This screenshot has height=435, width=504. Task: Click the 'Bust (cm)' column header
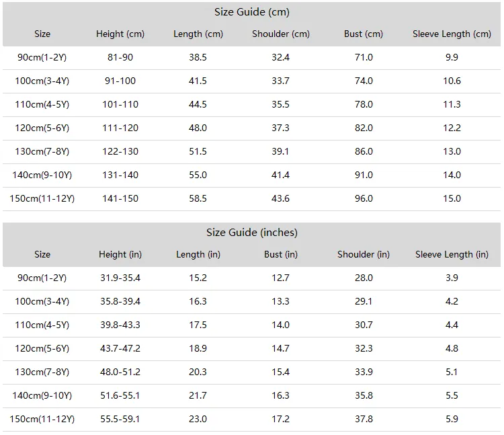click(x=364, y=34)
